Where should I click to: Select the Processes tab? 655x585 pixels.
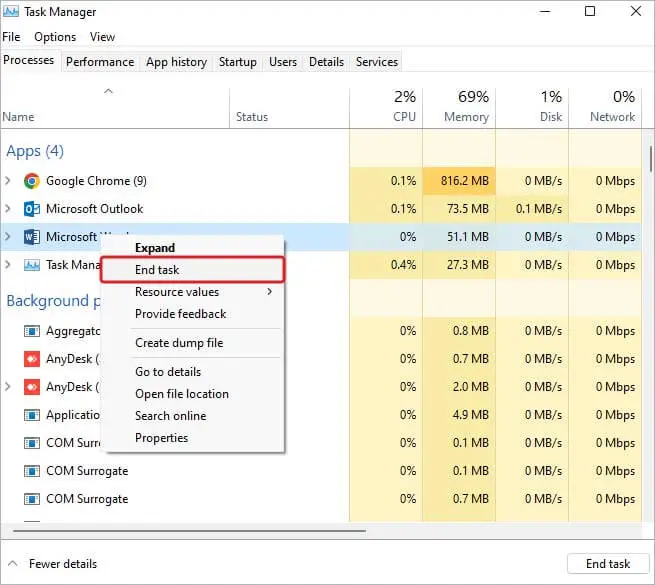28,60
